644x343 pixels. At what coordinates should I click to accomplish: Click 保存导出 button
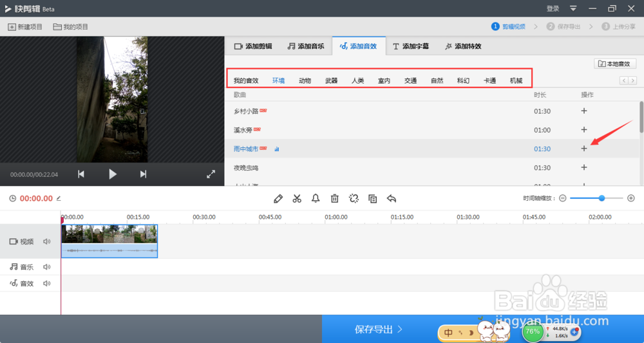(378, 329)
